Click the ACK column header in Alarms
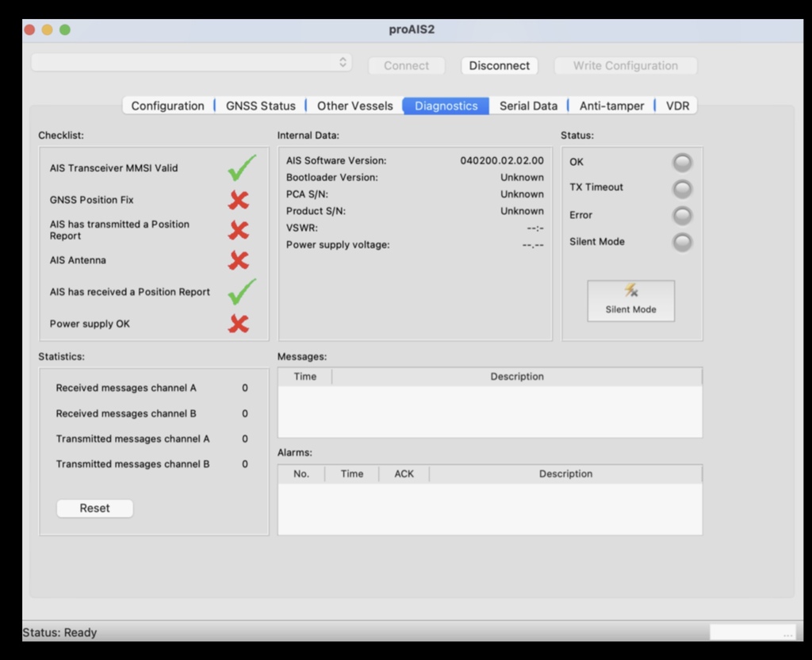 (404, 474)
